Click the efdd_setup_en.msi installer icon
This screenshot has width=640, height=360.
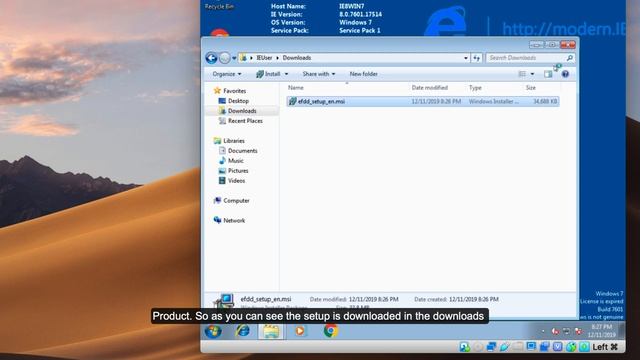(292, 101)
